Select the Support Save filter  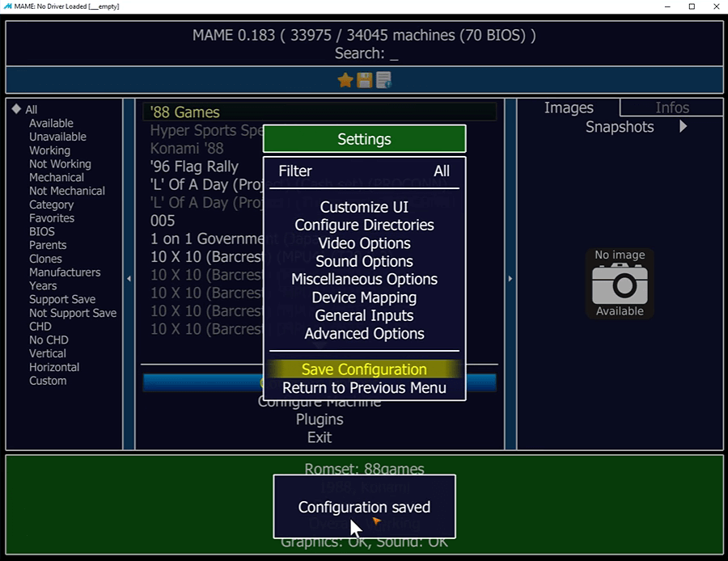tap(62, 299)
